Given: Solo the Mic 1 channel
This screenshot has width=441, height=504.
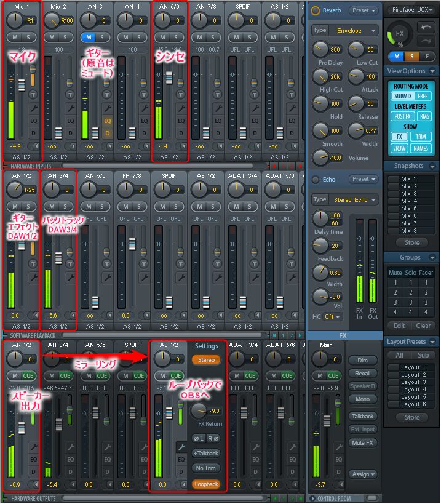Looking at the screenshot, I should 28,38.
